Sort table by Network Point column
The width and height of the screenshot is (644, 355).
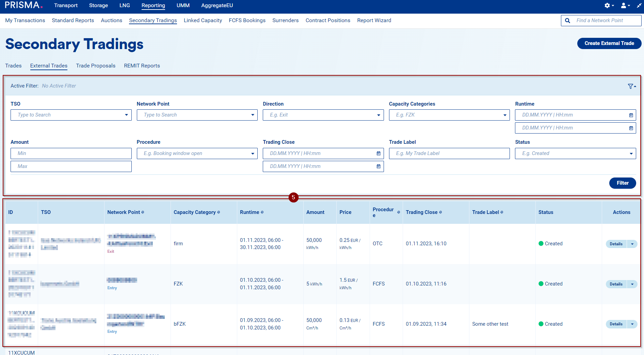(143, 212)
